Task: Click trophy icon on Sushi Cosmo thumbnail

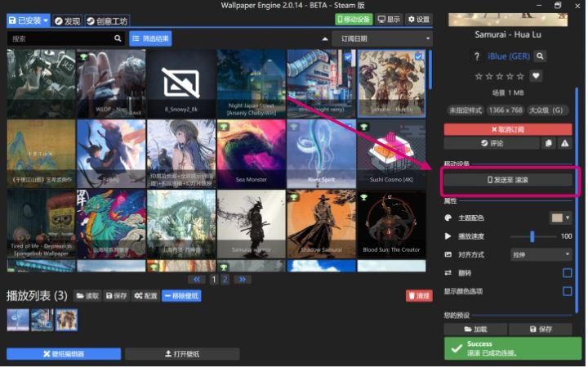Action: 363,127
